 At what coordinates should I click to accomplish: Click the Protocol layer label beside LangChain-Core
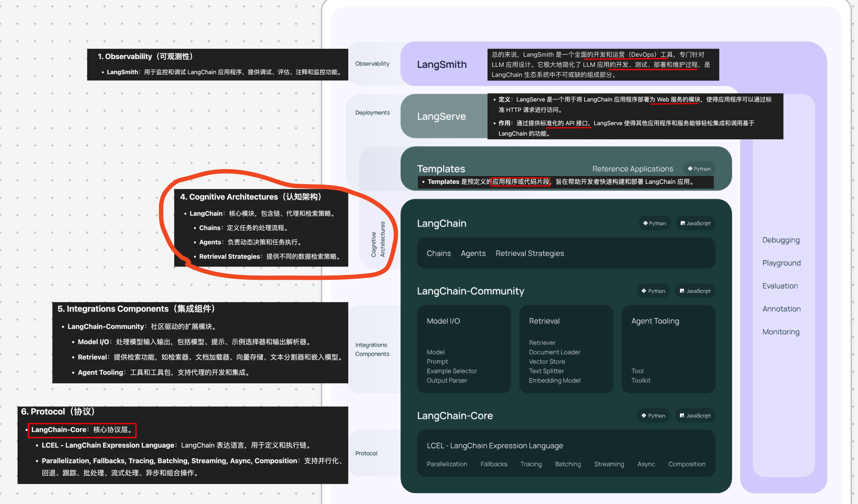366,453
